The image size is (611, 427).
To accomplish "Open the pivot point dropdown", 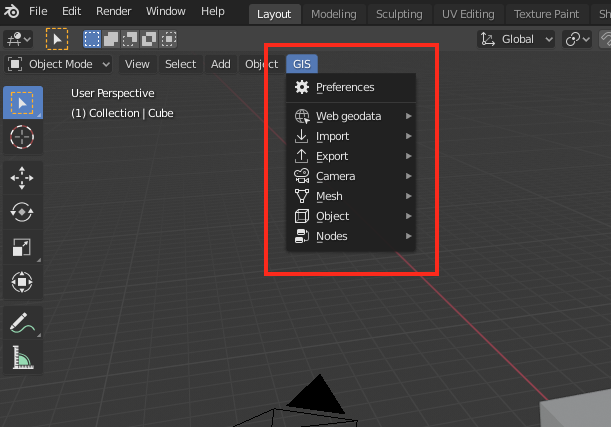I will click(x=577, y=39).
